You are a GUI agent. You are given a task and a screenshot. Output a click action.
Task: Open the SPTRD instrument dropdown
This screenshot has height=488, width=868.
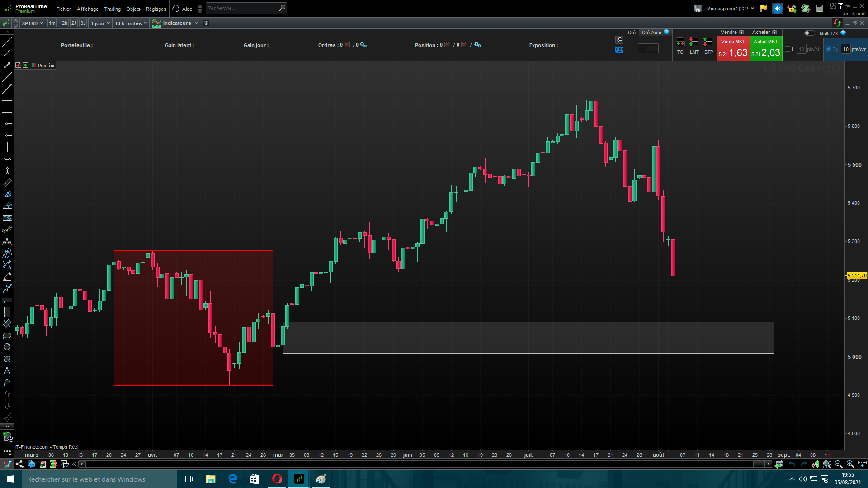[33, 23]
